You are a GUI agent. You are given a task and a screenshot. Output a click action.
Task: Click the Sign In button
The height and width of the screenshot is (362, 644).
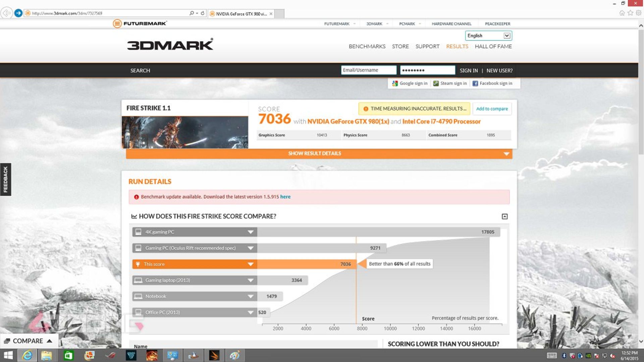pyautogui.click(x=469, y=71)
